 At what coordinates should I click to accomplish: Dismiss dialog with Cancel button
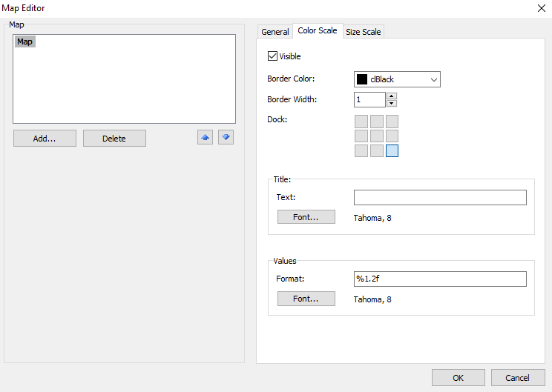coord(518,378)
